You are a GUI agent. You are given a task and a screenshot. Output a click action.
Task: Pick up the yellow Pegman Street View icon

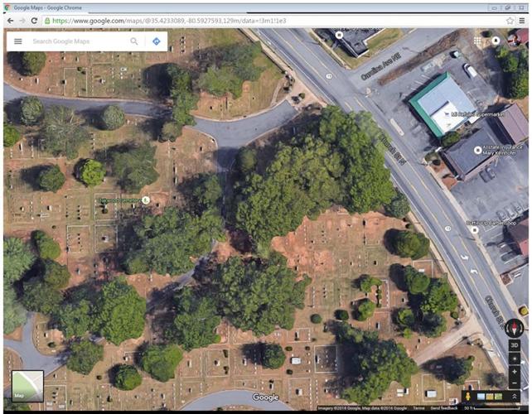click(x=468, y=396)
